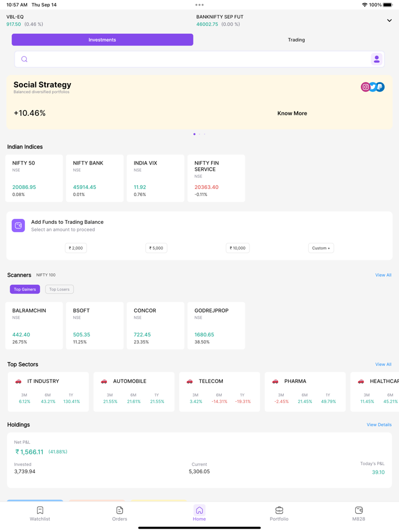The image size is (399, 532).
Task: Open the Custom + amount option
Action: click(x=321, y=248)
